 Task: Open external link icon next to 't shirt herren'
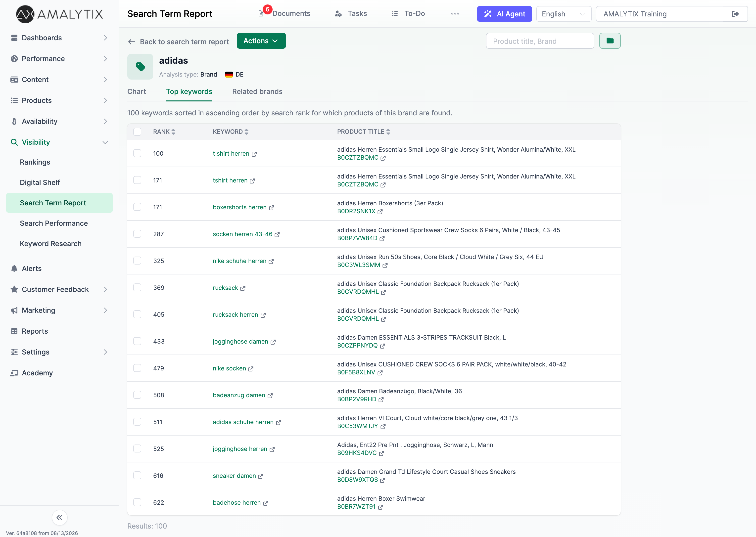(x=254, y=154)
